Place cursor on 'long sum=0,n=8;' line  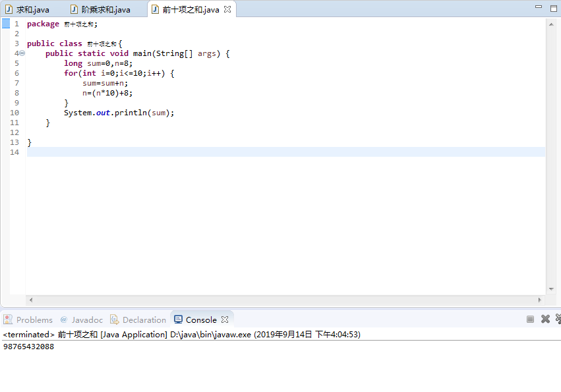pos(98,63)
